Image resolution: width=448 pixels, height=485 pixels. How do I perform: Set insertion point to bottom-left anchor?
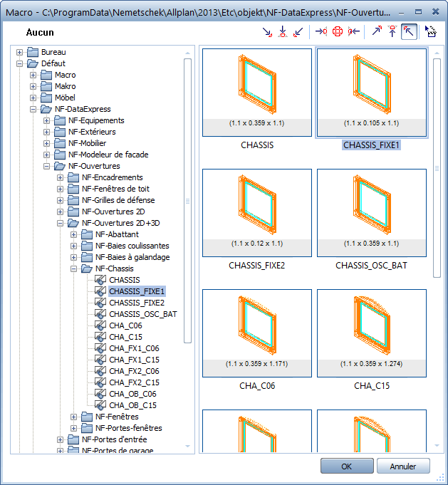(x=298, y=32)
